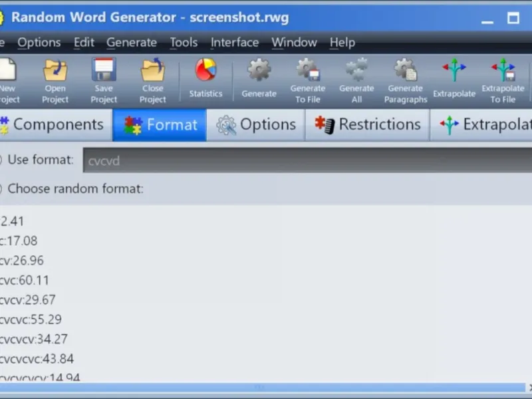Open the Restrictions tab
Viewport: 532px width, 399px height.
(x=368, y=124)
